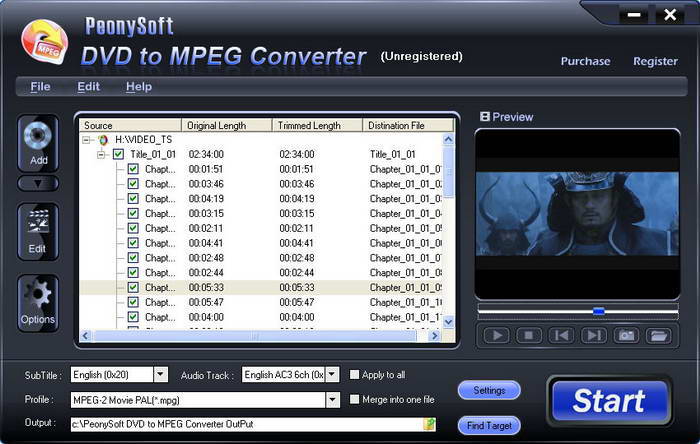Select the chapter row with length 00:04:00
Viewport: 700px width, 444px height.
tap(261, 317)
